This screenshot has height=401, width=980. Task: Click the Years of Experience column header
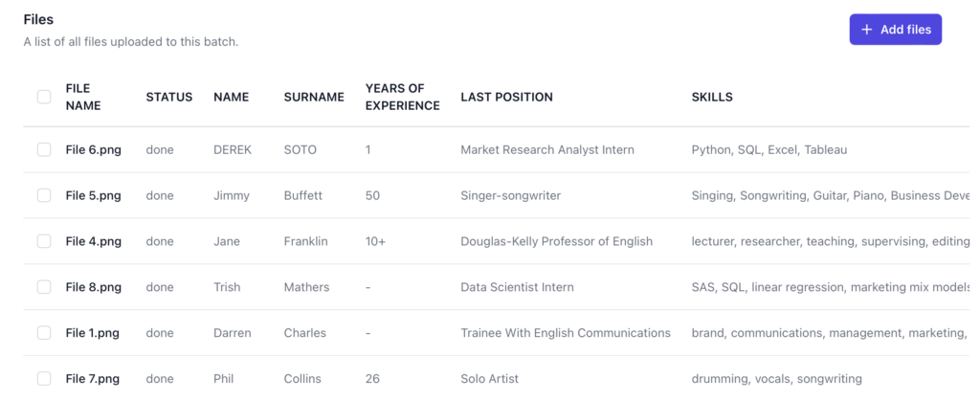tap(402, 97)
